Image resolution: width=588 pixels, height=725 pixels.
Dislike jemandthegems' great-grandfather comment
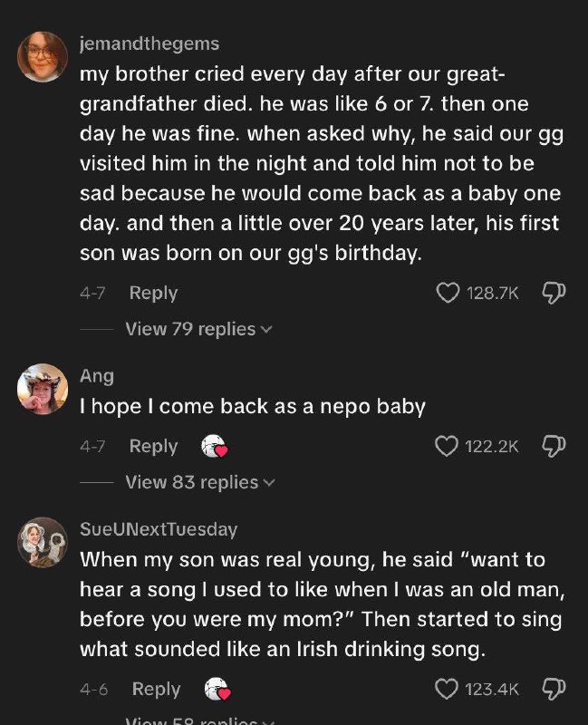coord(553,293)
